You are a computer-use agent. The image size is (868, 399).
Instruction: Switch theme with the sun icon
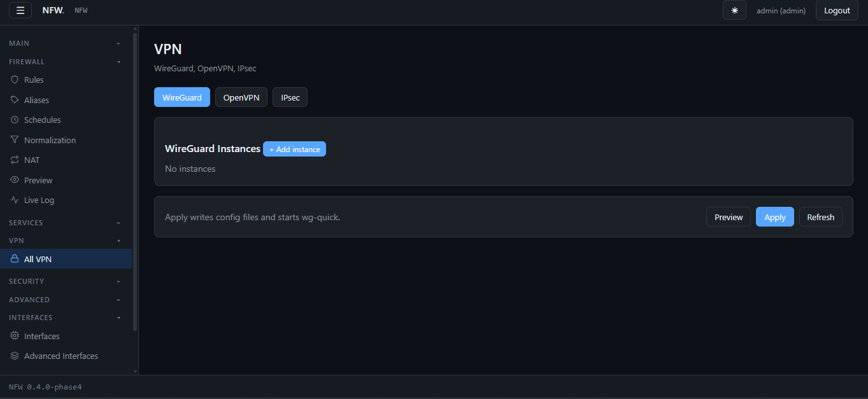tap(734, 10)
